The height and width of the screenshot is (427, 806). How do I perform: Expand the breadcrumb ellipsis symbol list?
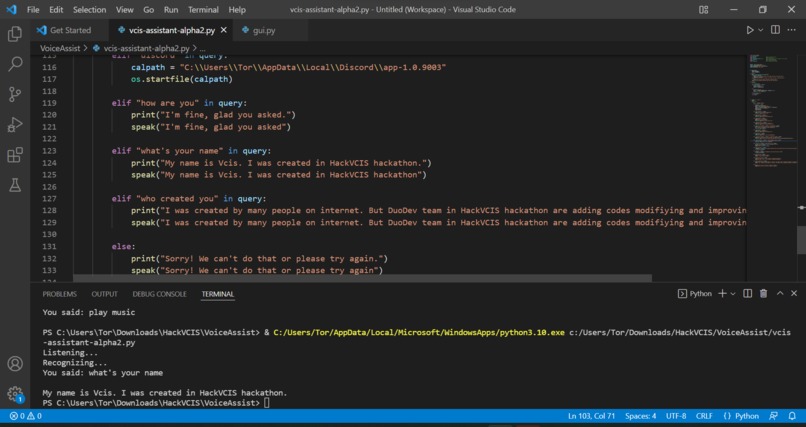[x=202, y=48]
